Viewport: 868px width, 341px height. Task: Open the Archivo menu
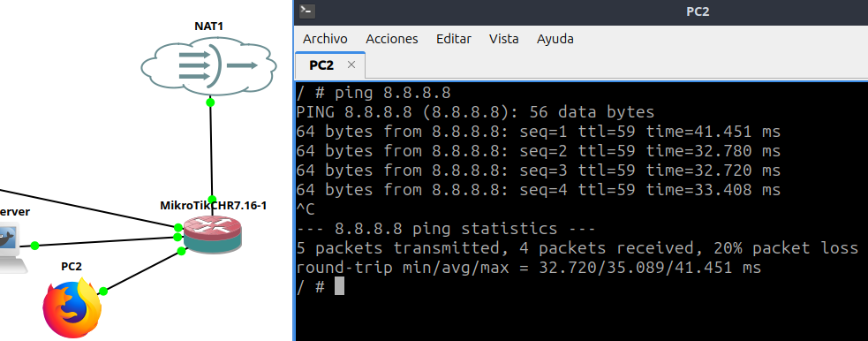pos(325,39)
